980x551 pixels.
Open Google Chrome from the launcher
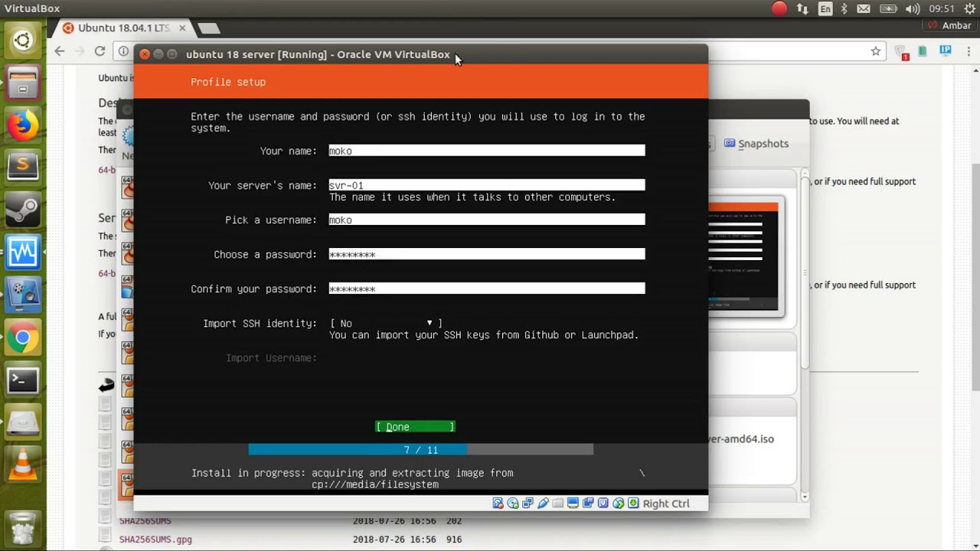point(23,337)
